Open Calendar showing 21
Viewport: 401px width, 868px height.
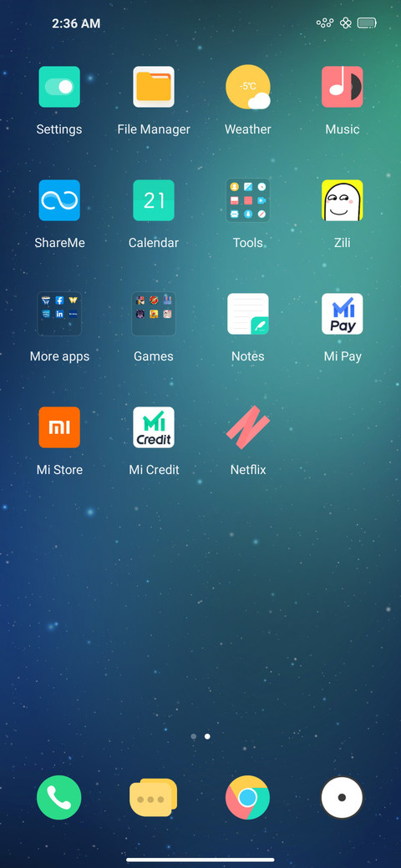tap(154, 200)
